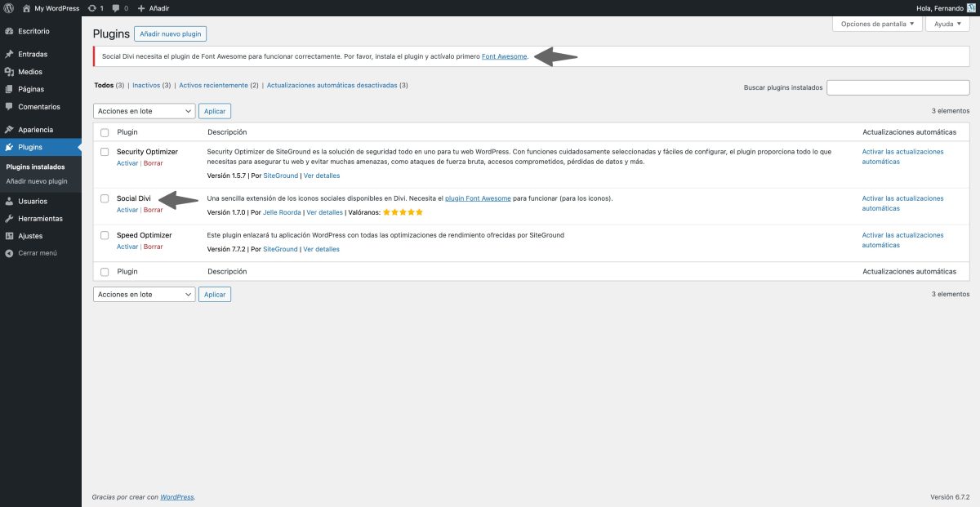Select the Entradas pin icon in sidebar

click(9, 54)
